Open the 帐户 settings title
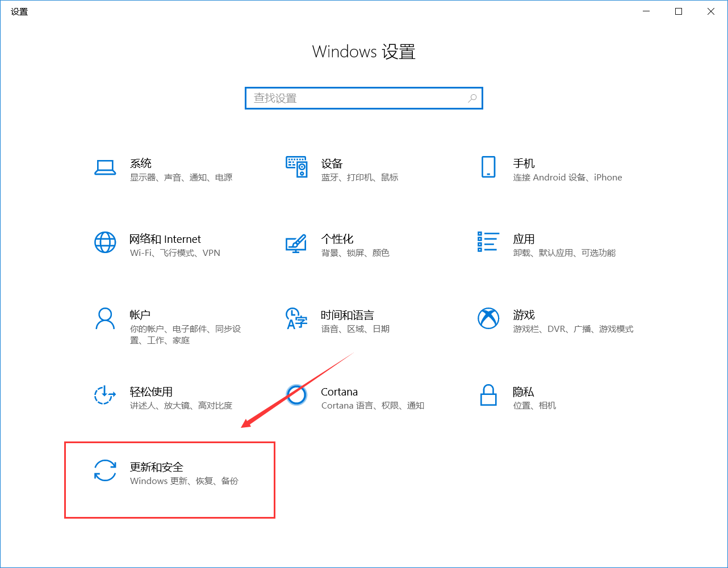 (x=140, y=315)
